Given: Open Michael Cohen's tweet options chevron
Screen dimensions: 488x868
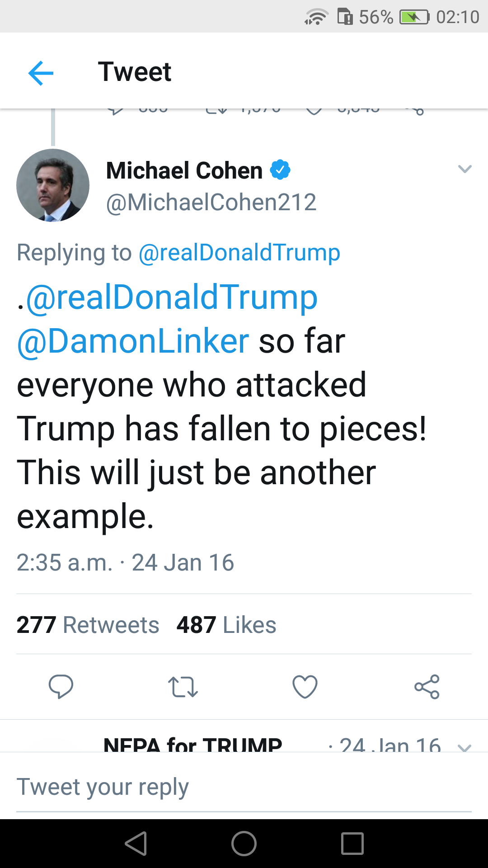Looking at the screenshot, I should click(x=465, y=169).
